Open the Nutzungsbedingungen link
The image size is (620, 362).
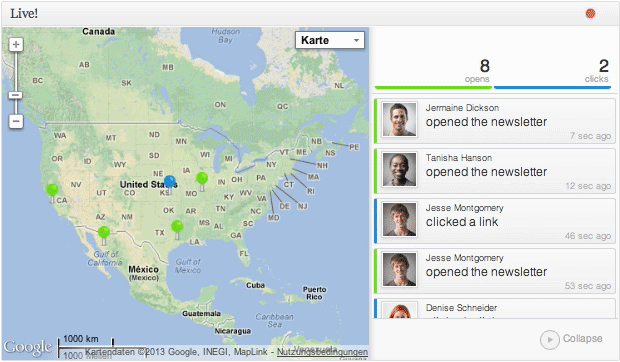point(322,352)
